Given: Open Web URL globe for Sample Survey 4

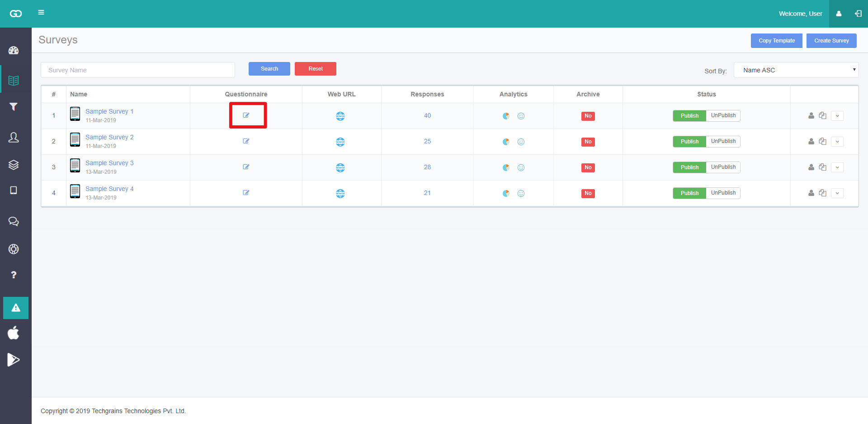Looking at the screenshot, I should (x=340, y=194).
